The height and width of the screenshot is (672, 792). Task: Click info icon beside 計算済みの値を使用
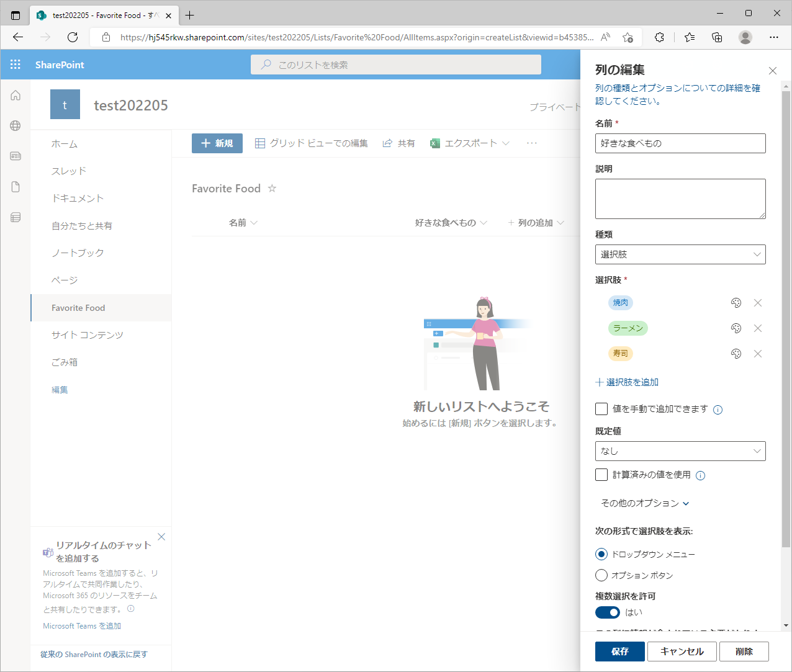[701, 476]
